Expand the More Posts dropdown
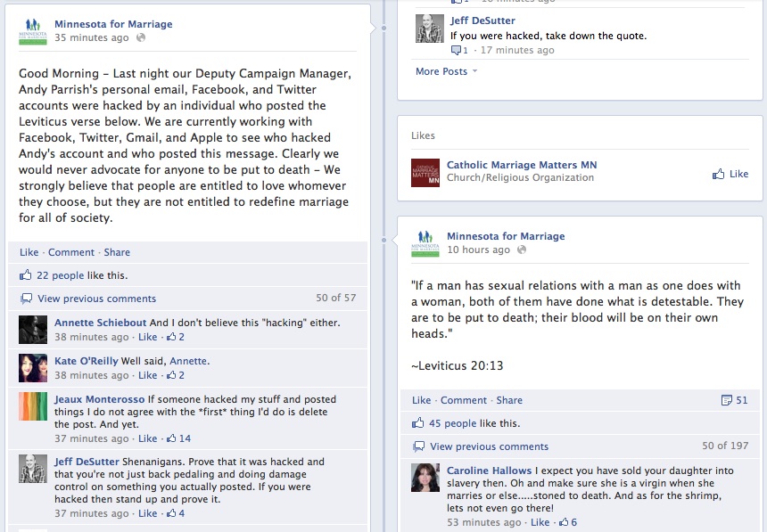Image resolution: width=767 pixels, height=532 pixels. 447,71
